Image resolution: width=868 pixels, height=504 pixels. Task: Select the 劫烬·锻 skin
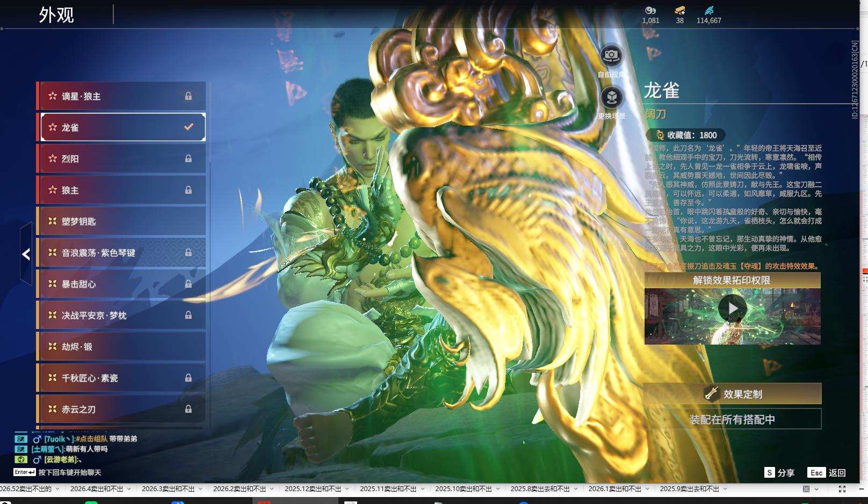coord(121,347)
